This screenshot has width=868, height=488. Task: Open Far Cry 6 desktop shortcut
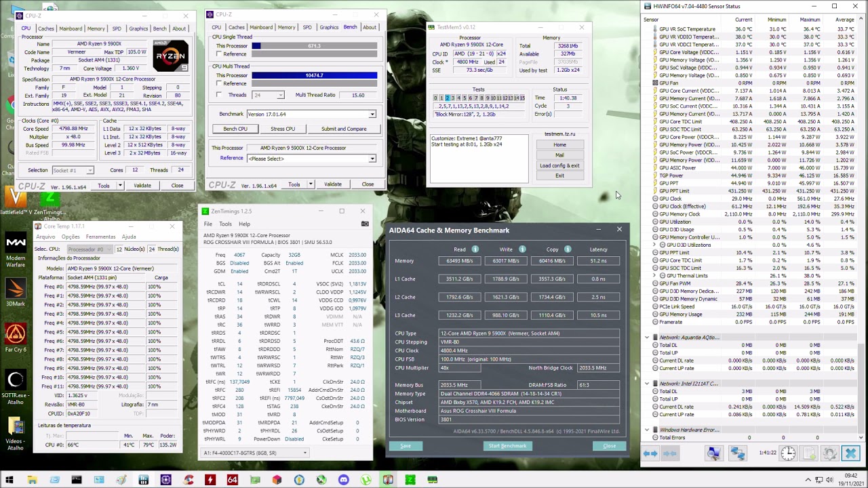click(16, 338)
